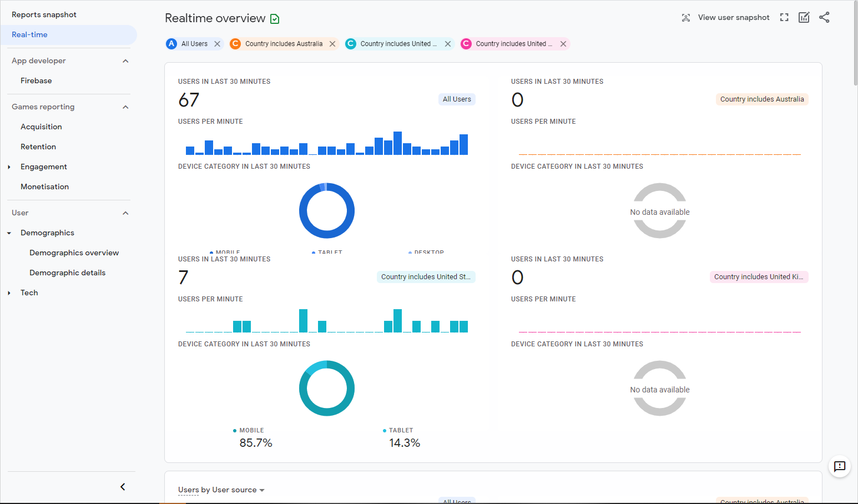Expand the Tech tree item
The image size is (858, 504).
(9, 293)
